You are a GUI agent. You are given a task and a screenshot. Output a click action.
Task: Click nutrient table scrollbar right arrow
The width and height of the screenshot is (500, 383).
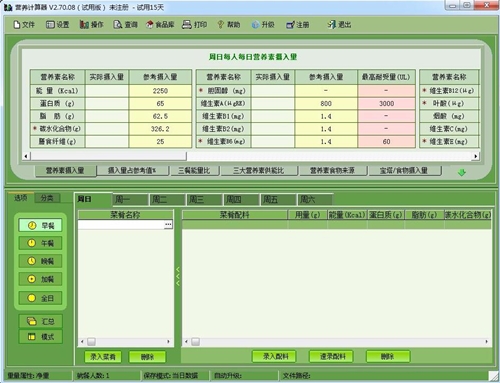pos(476,156)
